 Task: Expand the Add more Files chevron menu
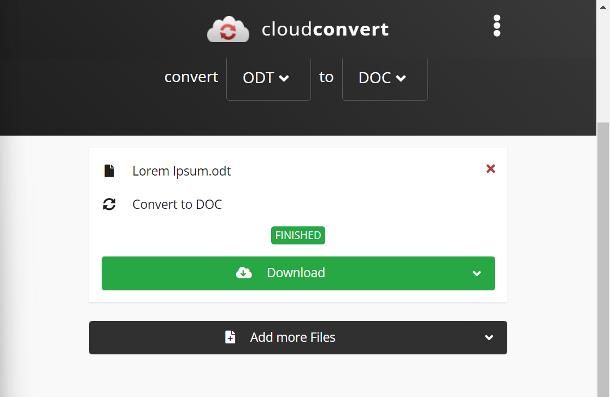[489, 337]
